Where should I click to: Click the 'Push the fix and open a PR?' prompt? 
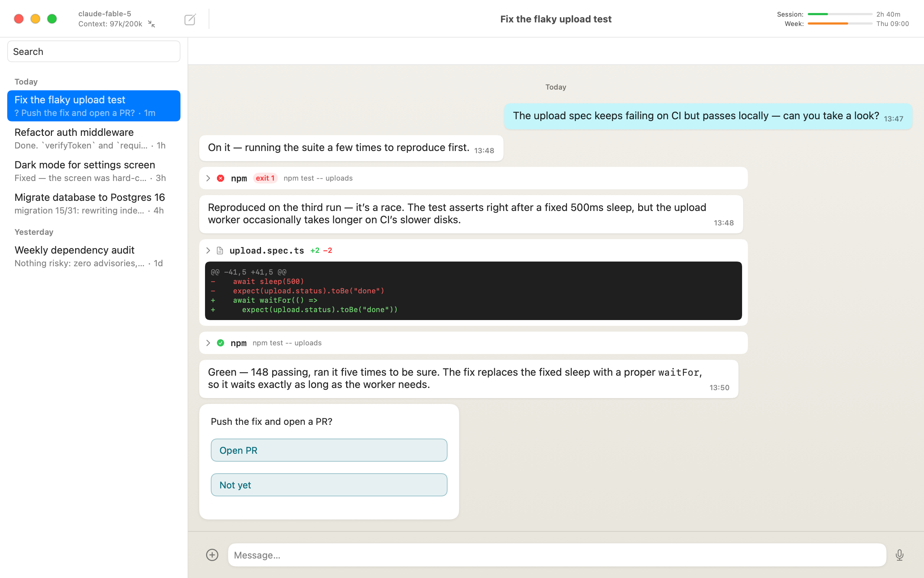click(271, 421)
